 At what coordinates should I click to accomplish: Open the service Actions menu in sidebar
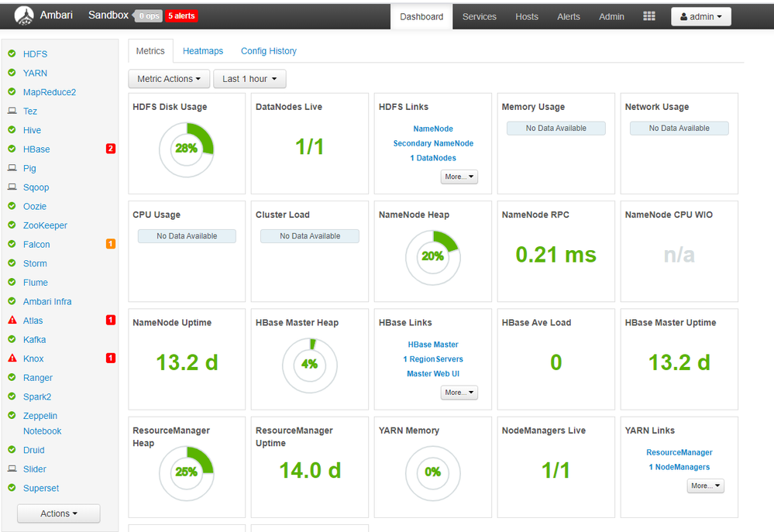click(59, 513)
